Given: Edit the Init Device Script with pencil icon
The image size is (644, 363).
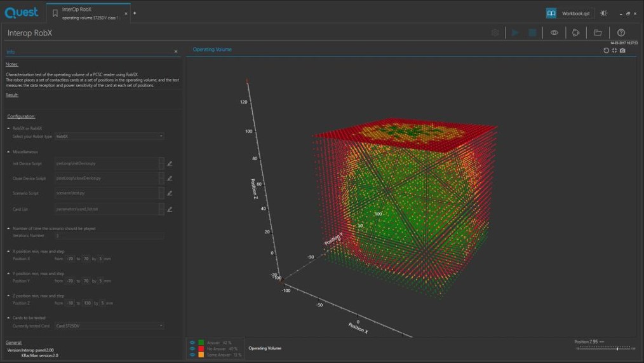Looking at the screenshot, I should pyautogui.click(x=170, y=163).
